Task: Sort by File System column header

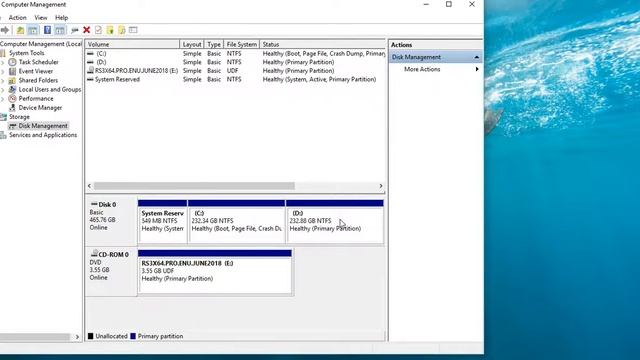Action: coord(242,44)
